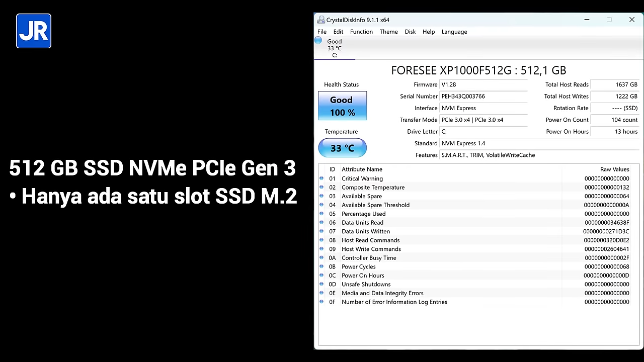
Task: Select the blue disk status orb for C:
Action: coord(318,40)
